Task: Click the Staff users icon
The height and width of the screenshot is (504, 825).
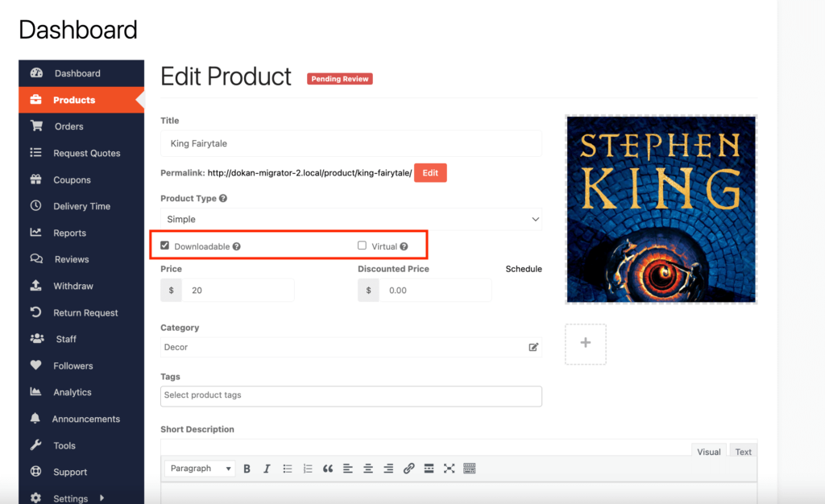Action: [37, 338]
